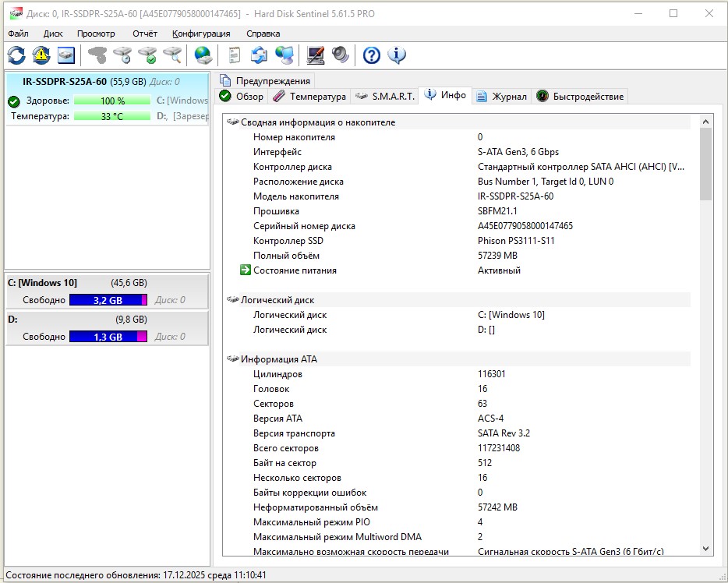Click the globe with disk toolbar icon

pos(203,55)
